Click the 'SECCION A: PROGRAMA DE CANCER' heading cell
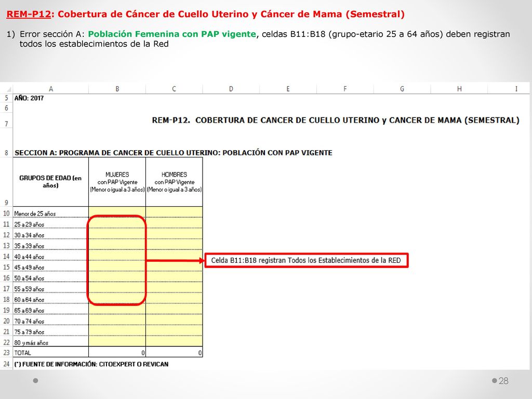Image resolution: width=532 pixels, height=399 pixels. (174, 153)
